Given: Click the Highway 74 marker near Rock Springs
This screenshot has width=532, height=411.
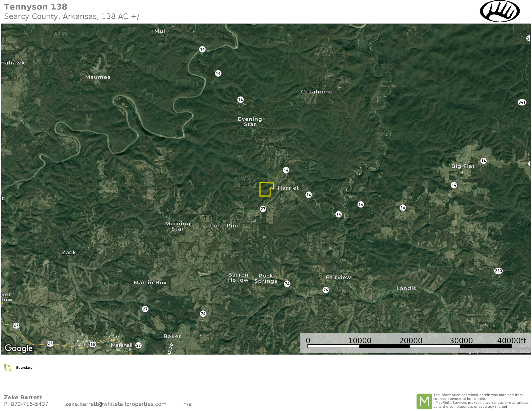Looking at the screenshot, I should pyautogui.click(x=287, y=284).
